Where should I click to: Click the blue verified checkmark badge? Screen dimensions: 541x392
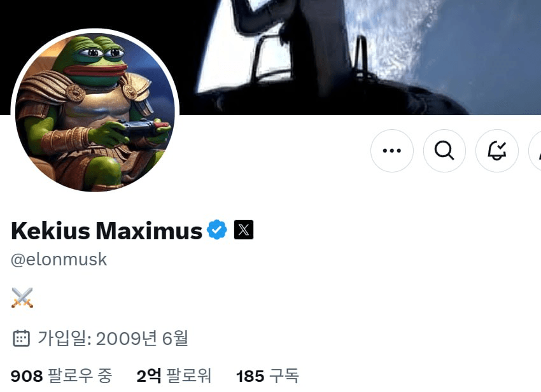pos(217,230)
